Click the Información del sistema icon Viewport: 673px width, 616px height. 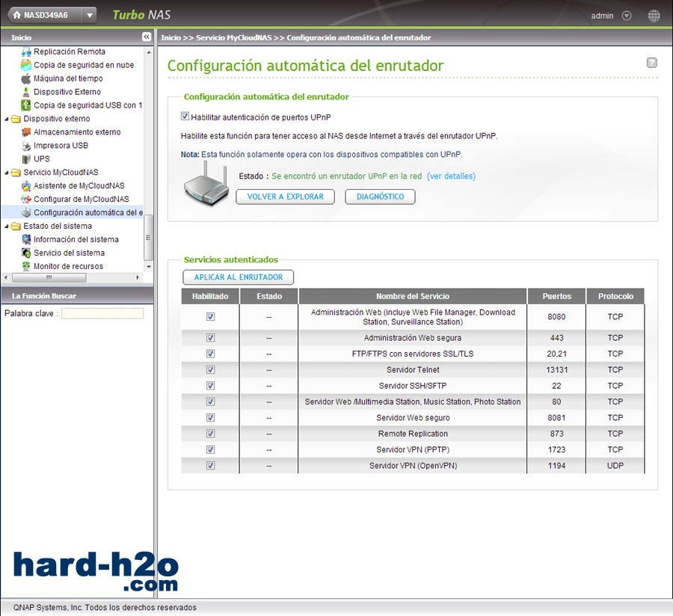pyautogui.click(x=26, y=239)
